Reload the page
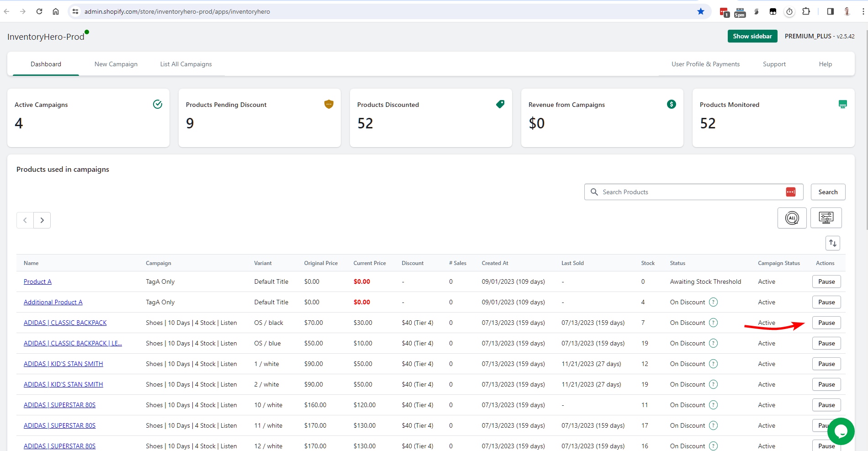This screenshot has height=451, width=868. tap(39, 11)
